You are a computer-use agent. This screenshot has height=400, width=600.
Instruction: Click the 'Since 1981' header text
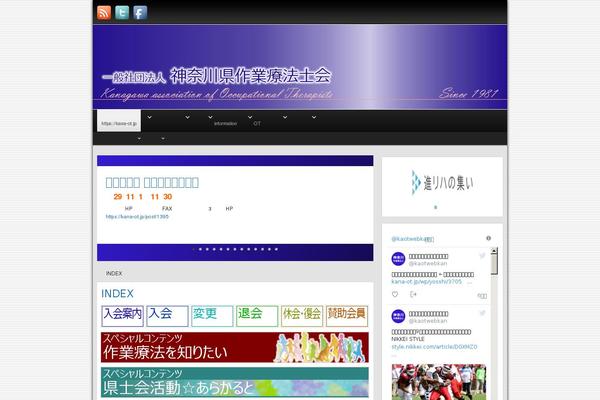tap(469, 93)
